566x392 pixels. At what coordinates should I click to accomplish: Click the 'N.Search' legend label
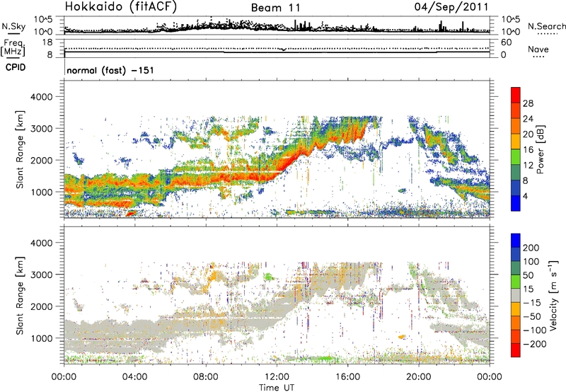[x=546, y=26]
